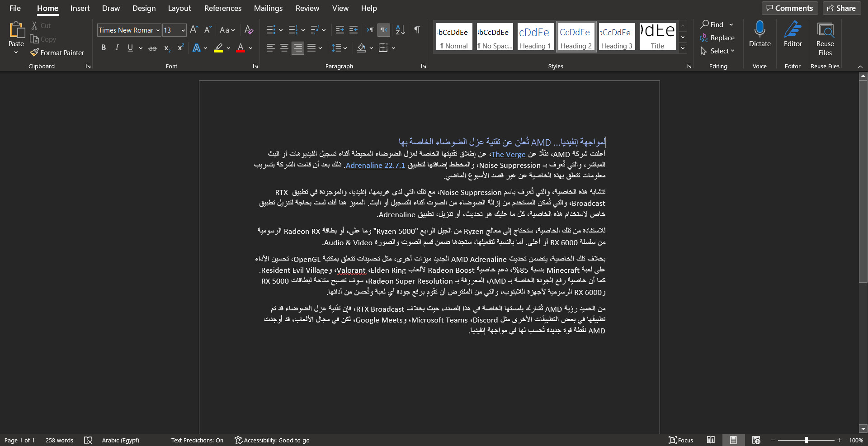
Task: Enable italic formatting
Action: tap(117, 48)
